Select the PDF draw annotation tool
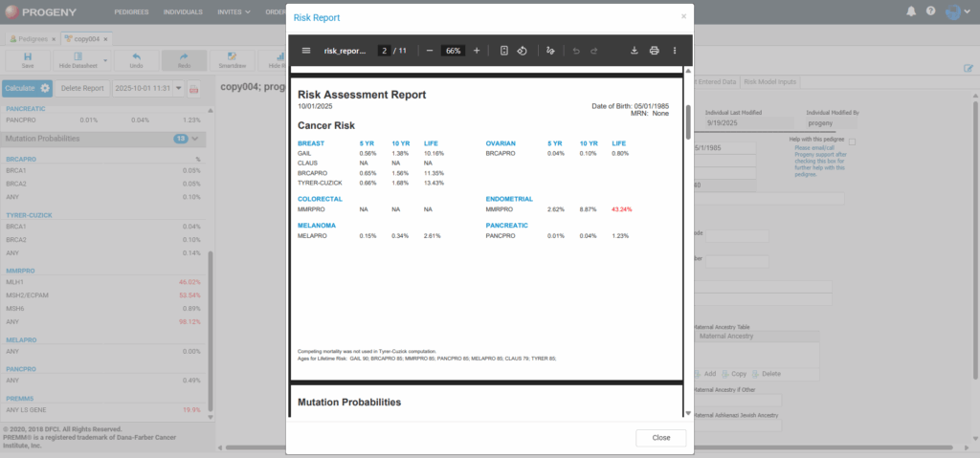 [x=550, y=51]
